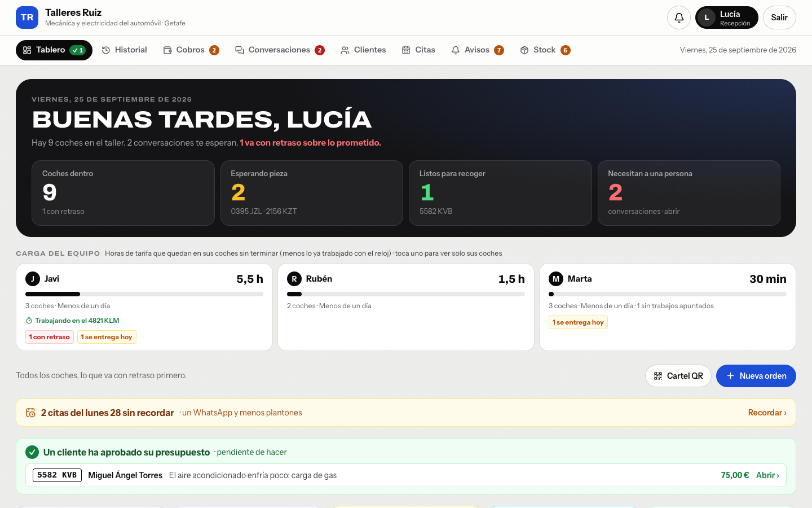Click Rubén's workload progress bar
This screenshot has height=508, width=812.
tap(406, 294)
